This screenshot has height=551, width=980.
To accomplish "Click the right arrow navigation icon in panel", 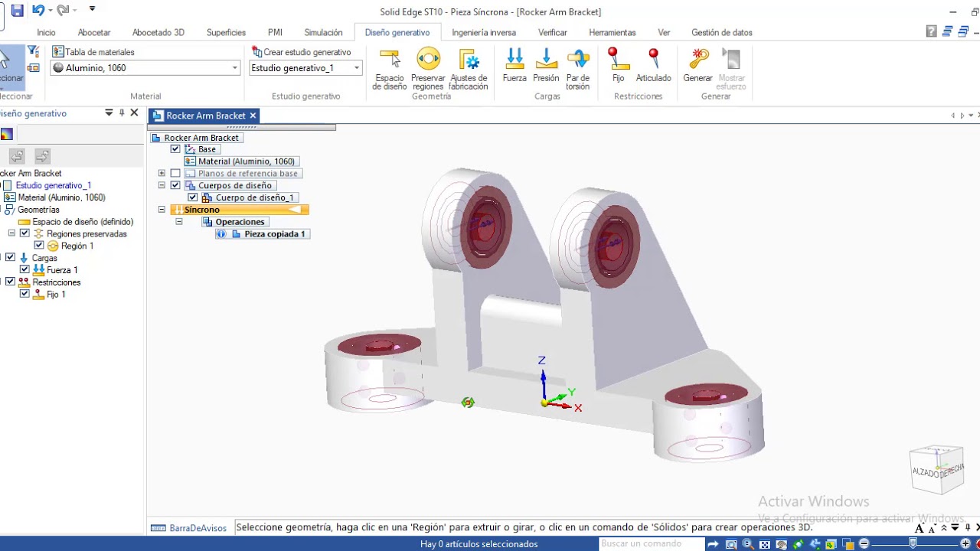I will coord(43,156).
